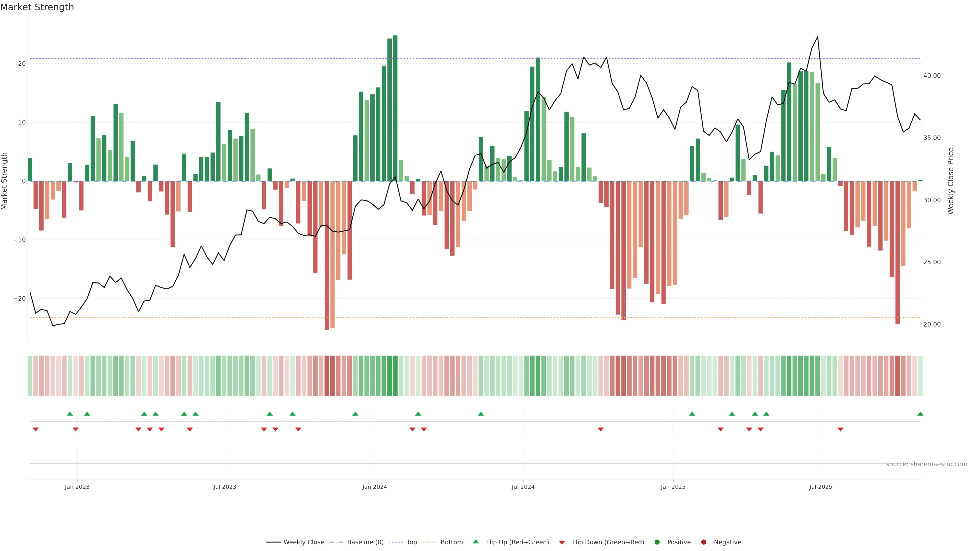Click Weekly Close Price axis title
980x551 pixels.
click(951, 181)
